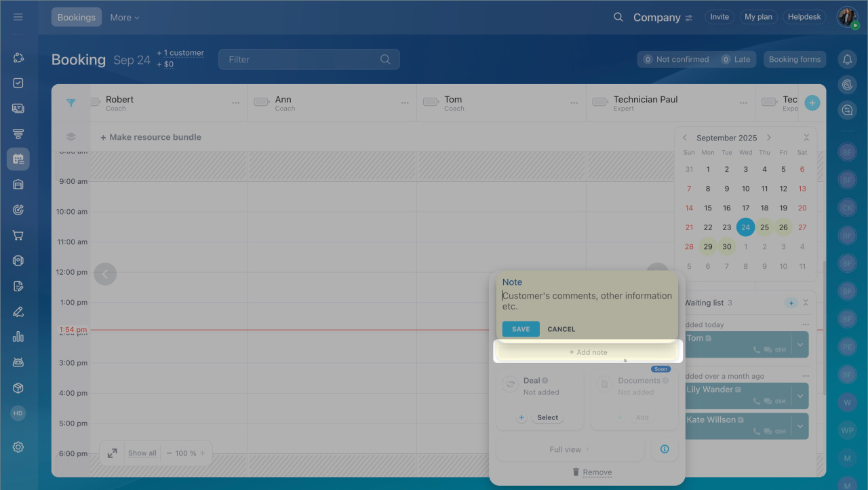
Task: Toggle the Not confirmed bookings filter
Action: (675, 60)
